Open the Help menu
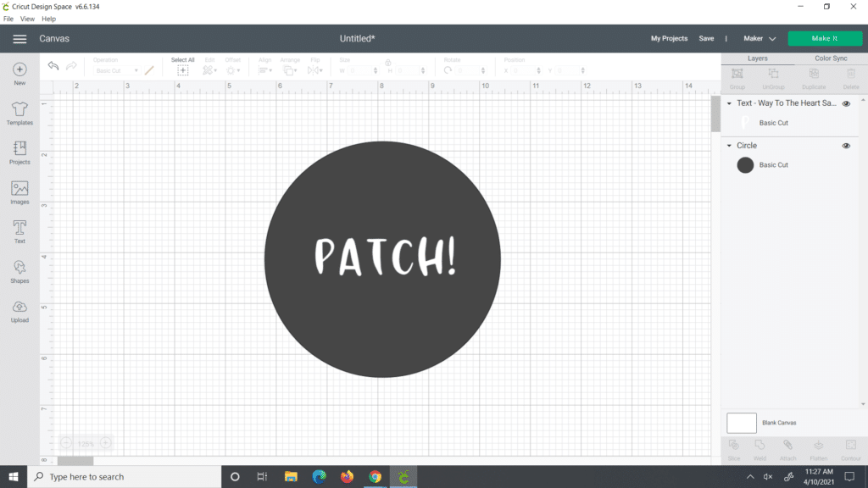 [48, 19]
